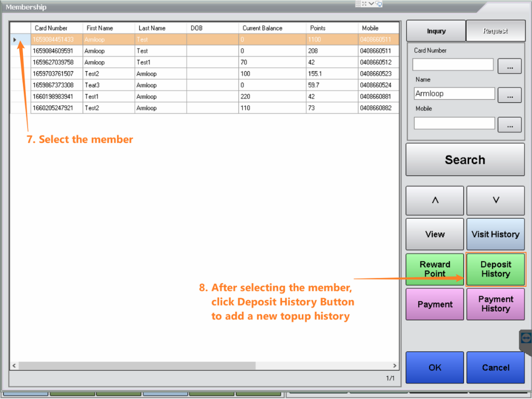
Task: Switch to the Inquiry tab
Action: pyautogui.click(x=436, y=31)
